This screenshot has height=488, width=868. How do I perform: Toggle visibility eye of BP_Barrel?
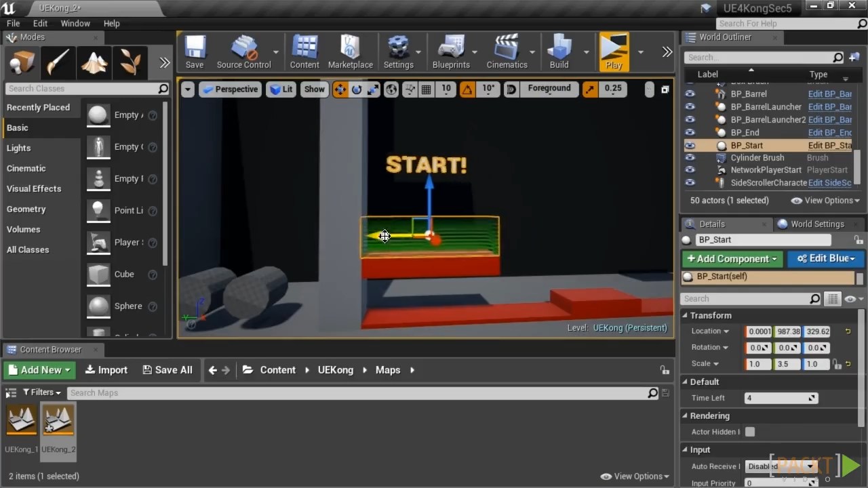tap(690, 94)
